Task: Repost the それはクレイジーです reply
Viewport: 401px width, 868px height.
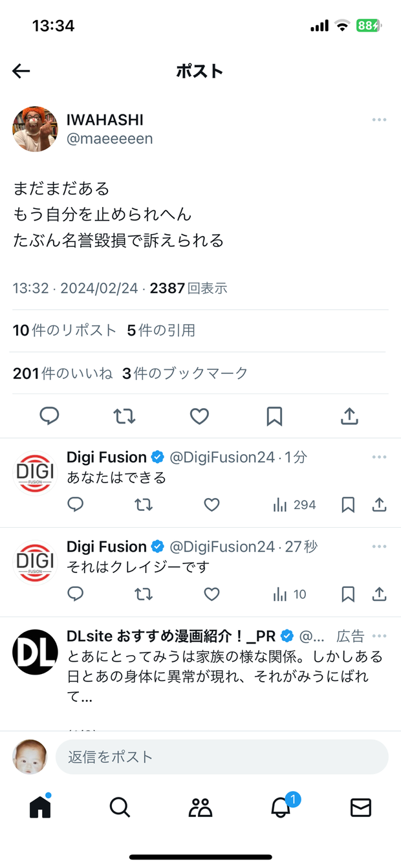Action: 144,594
